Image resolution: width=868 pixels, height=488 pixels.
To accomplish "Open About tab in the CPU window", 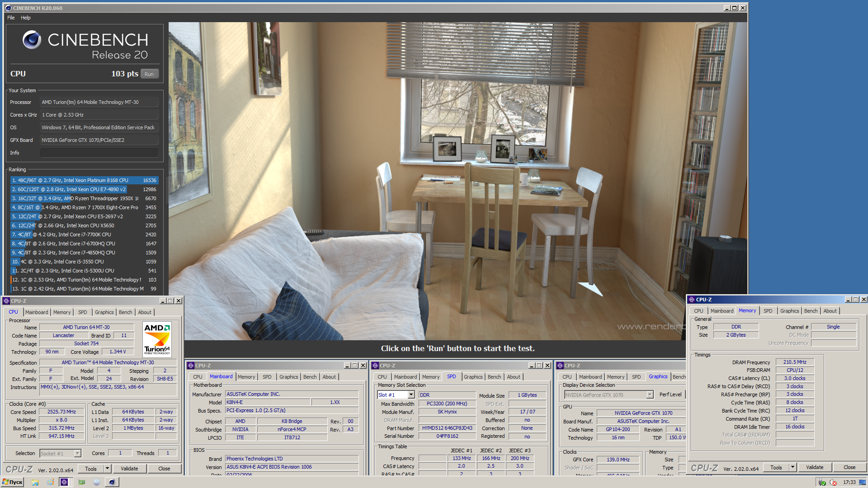I will pyautogui.click(x=145, y=312).
